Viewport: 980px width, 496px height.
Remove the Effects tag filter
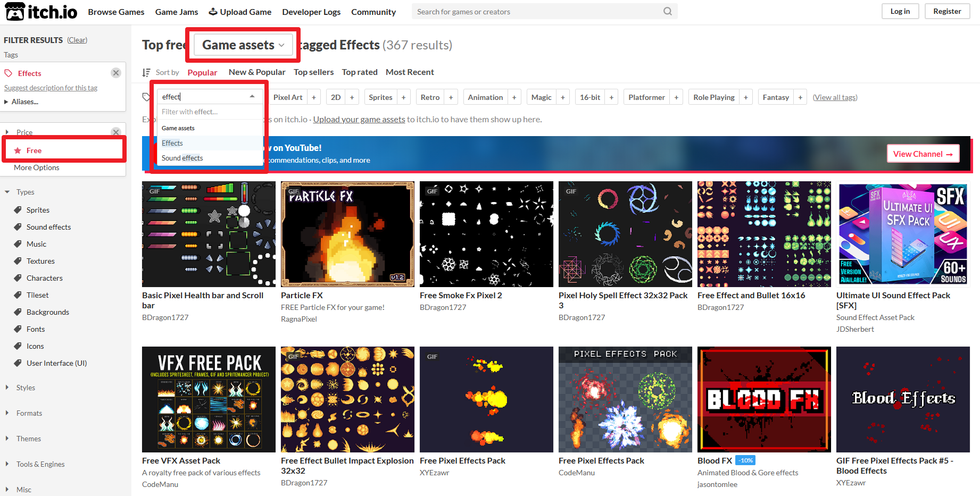[115, 73]
